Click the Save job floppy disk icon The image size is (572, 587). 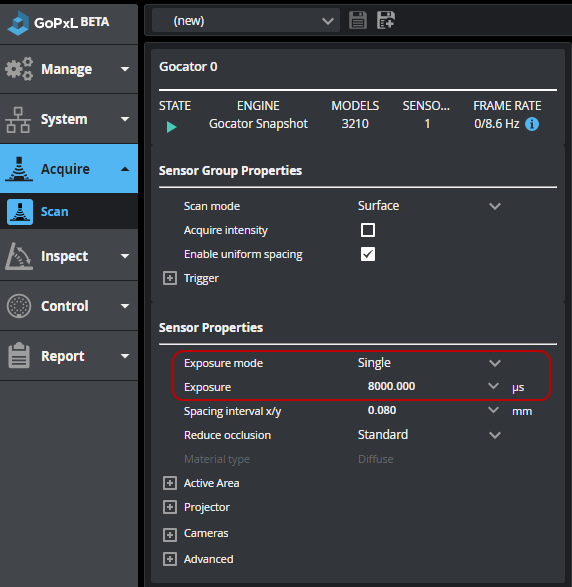coord(358,20)
